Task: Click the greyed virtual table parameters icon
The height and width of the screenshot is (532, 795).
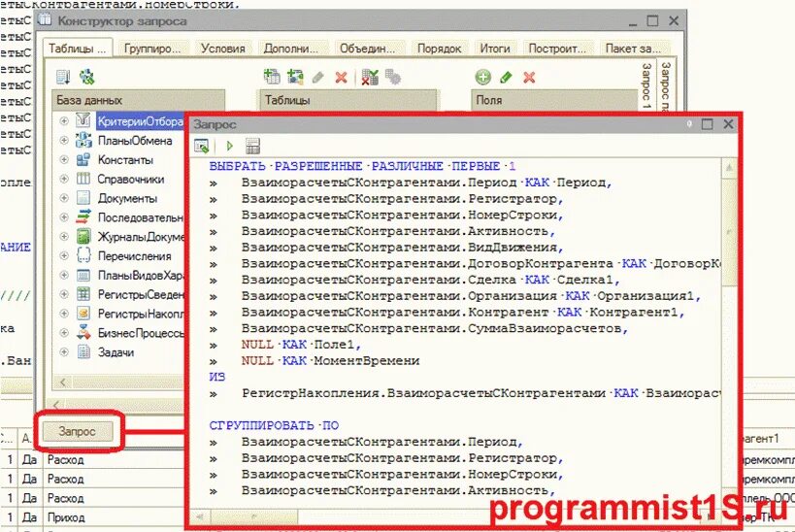Action: pyautogui.click(x=392, y=77)
